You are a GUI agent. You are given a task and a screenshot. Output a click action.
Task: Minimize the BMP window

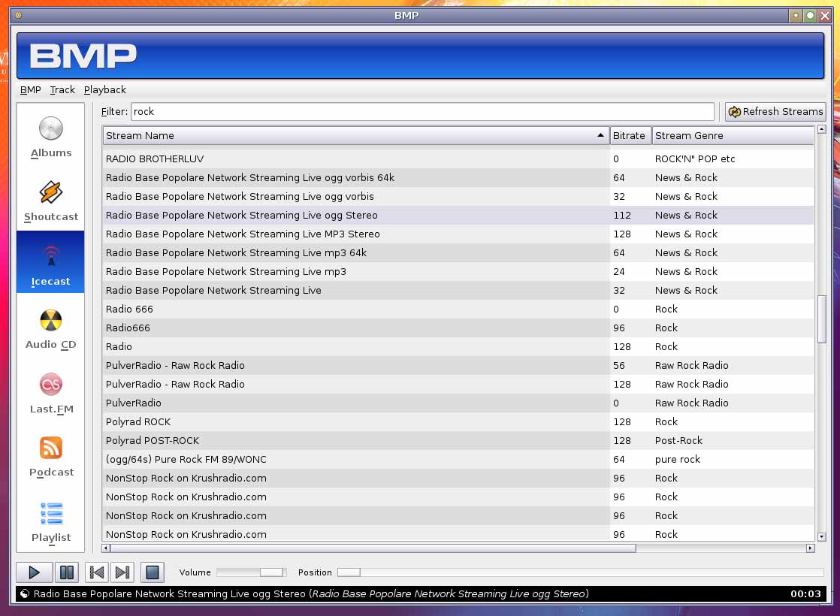click(x=796, y=16)
